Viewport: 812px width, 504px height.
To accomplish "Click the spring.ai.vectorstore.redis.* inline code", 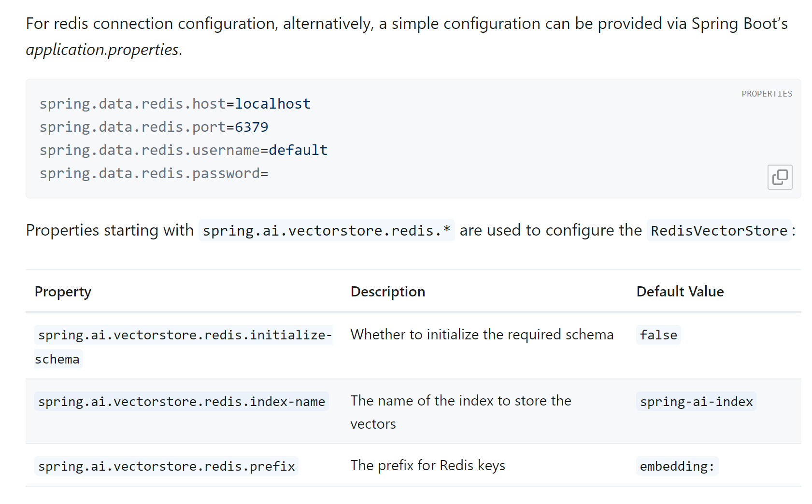I will [327, 230].
